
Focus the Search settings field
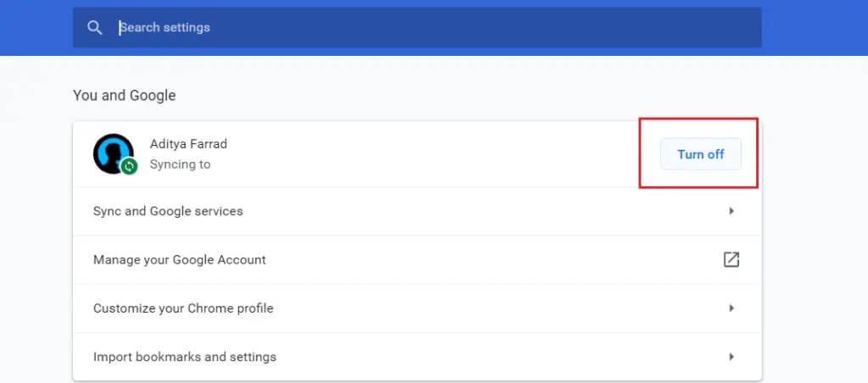[424, 28]
